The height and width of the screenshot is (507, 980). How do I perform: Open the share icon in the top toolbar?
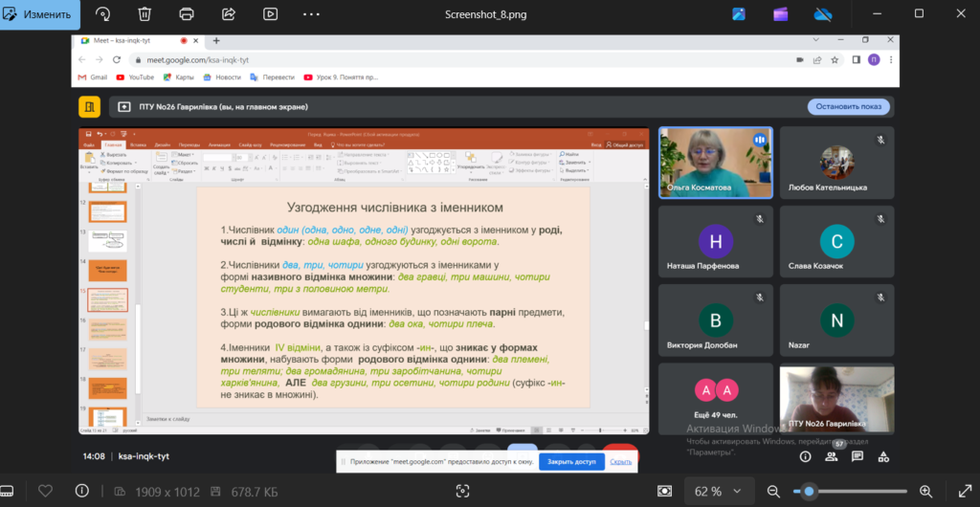229,14
